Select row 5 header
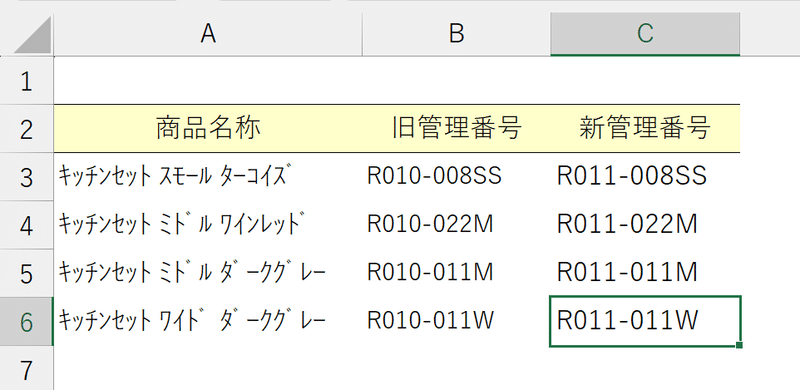This screenshot has width=800, height=390. pos(27,273)
